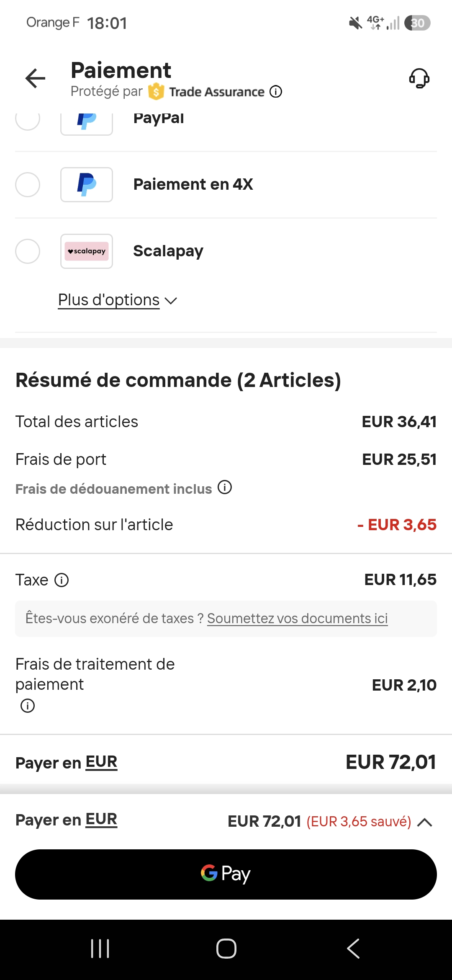Tap info icon under Frais de traitement
The width and height of the screenshot is (452, 980).
point(28,706)
